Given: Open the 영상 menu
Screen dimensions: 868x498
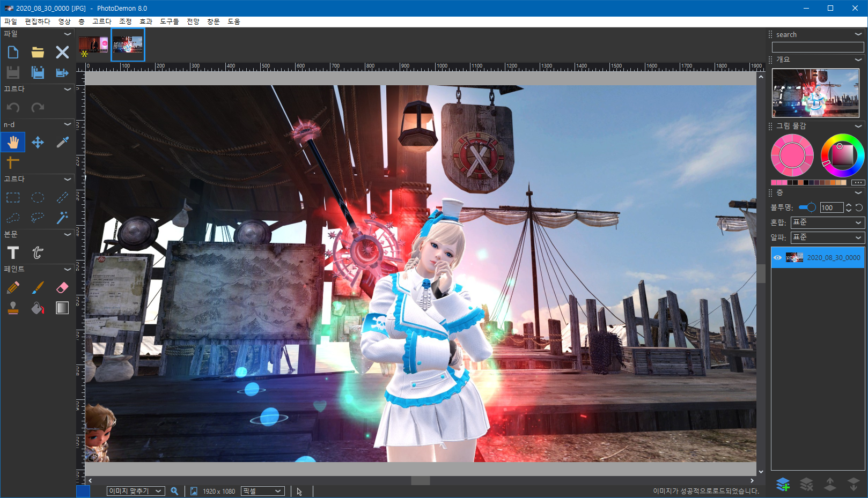Looking at the screenshot, I should coord(64,21).
